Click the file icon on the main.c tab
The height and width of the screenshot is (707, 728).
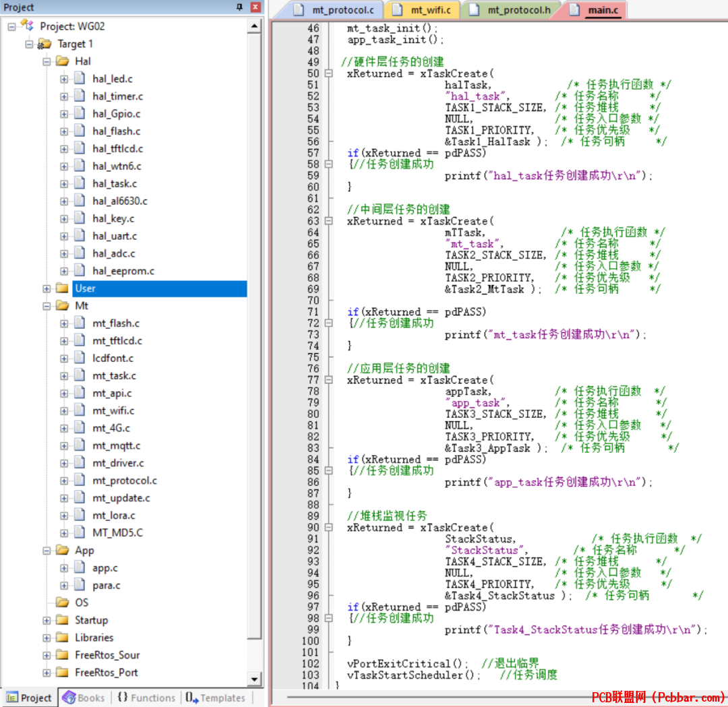574,9
